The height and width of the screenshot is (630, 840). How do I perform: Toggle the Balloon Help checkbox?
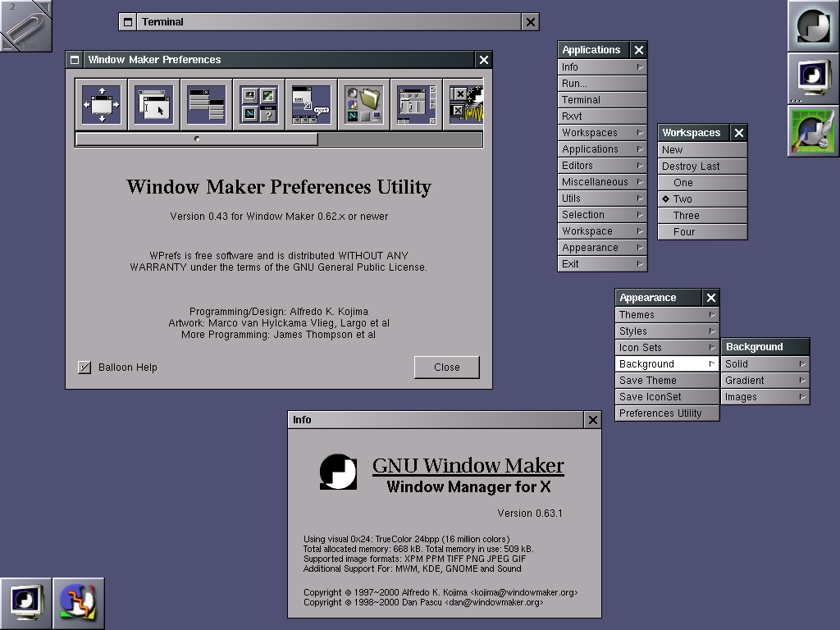[84, 367]
